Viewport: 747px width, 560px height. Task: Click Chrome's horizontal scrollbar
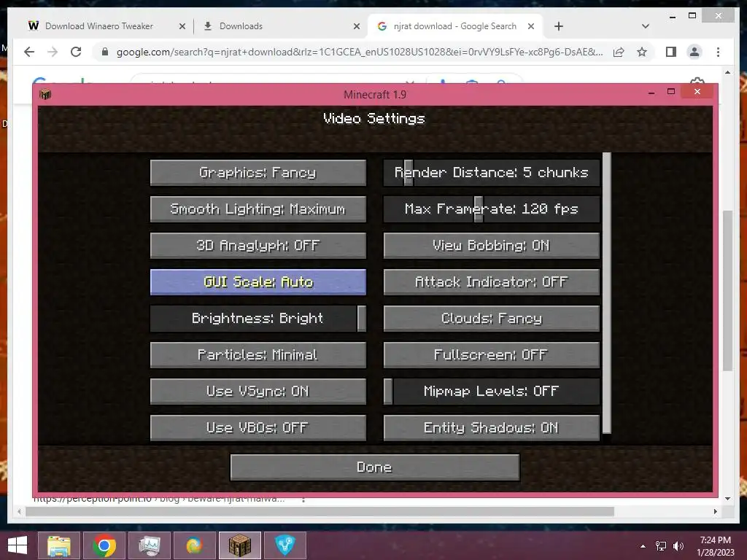click(x=320, y=511)
